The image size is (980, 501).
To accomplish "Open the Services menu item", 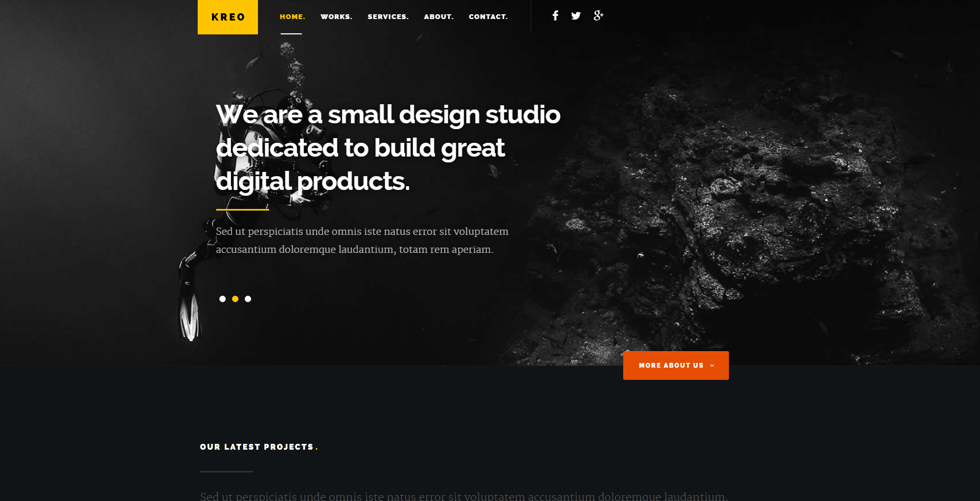I will (388, 17).
